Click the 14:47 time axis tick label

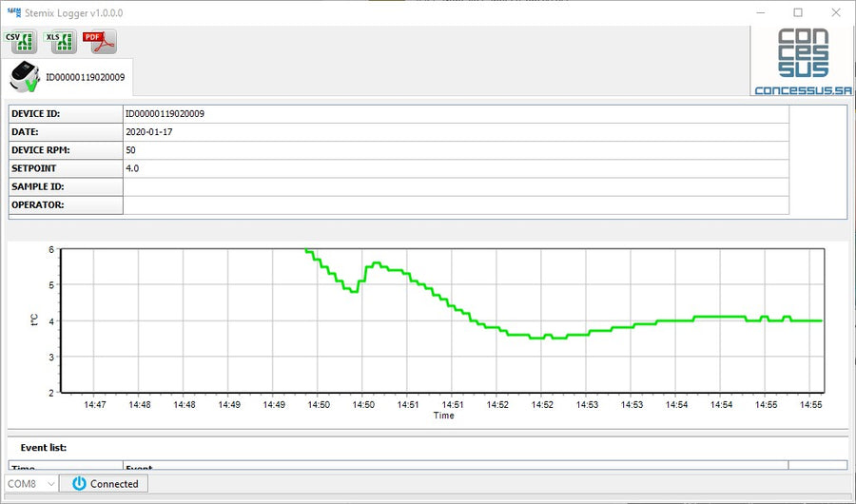coord(94,405)
